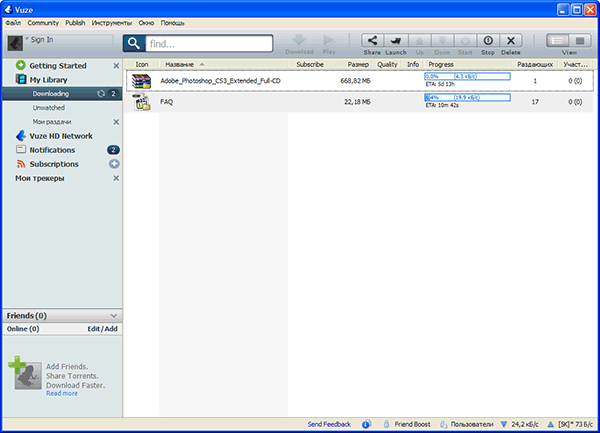Screen dimensions: 600x433
Task: Open the Publish menu
Action: coord(75,23)
